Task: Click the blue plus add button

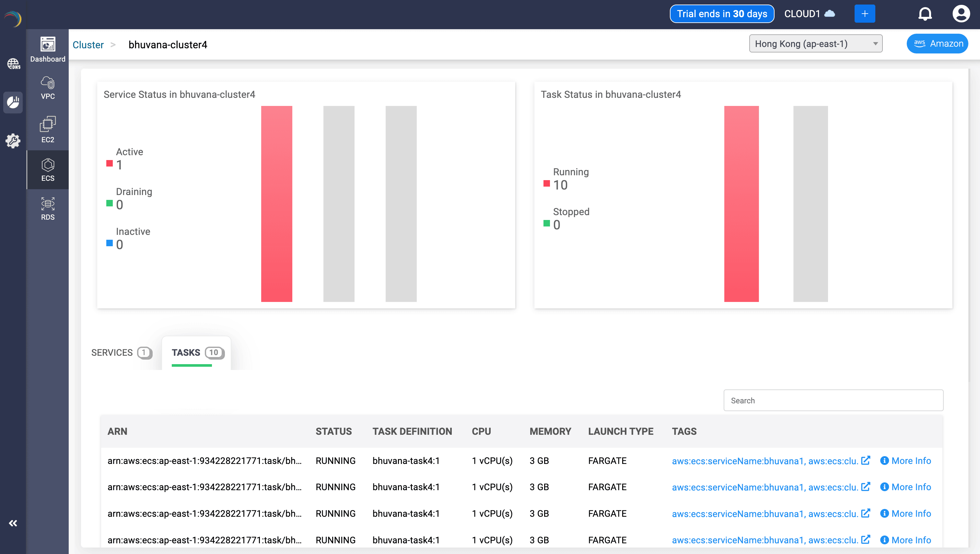Action: tap(865, 14)
